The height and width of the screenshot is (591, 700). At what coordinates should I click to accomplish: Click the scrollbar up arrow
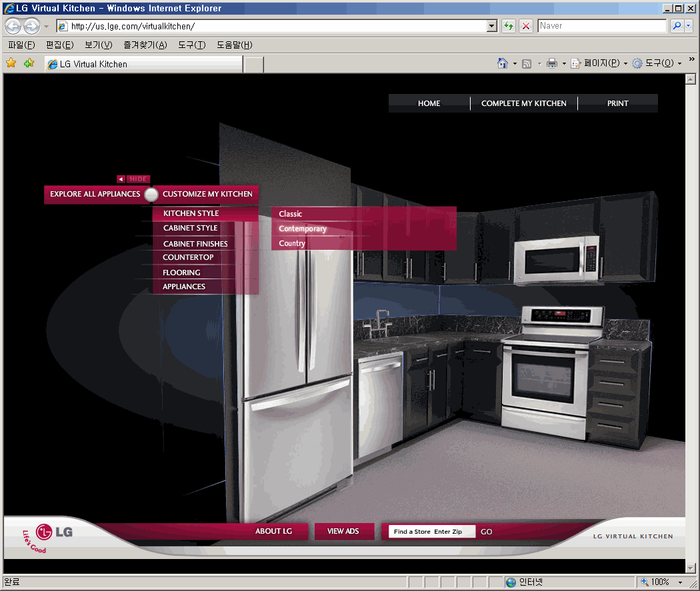click(690, 79)
